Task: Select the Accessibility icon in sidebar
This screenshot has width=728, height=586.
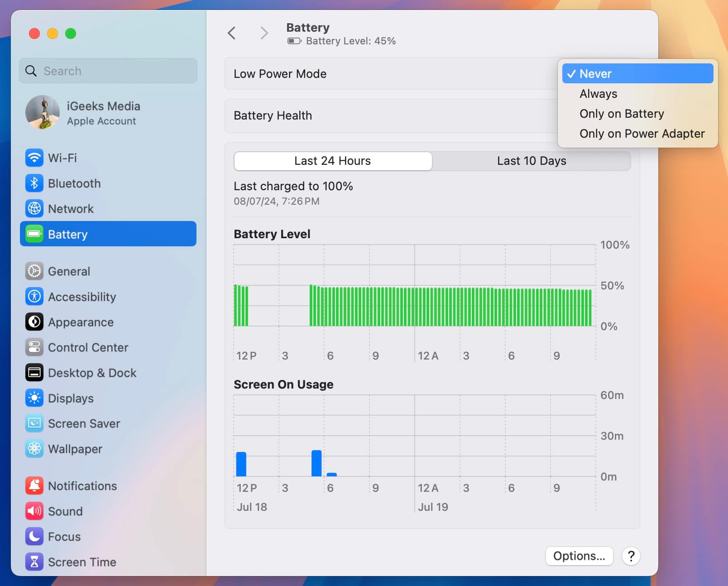Action: tap(34, 297)
